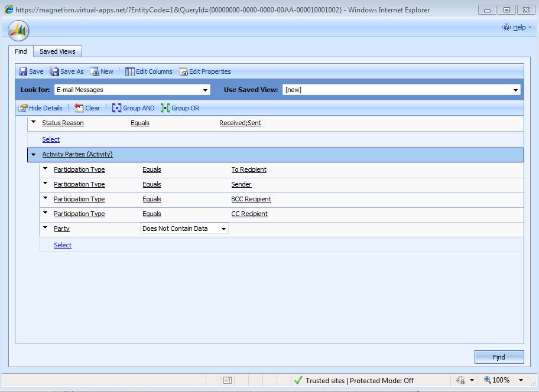Click the Select link under Party row

click(63, 245)
